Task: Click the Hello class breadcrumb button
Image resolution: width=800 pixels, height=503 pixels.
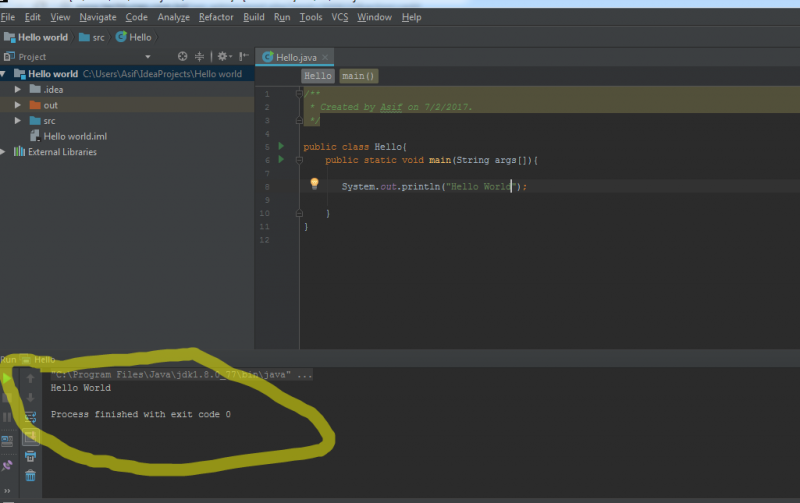Action: coord(318,76)
